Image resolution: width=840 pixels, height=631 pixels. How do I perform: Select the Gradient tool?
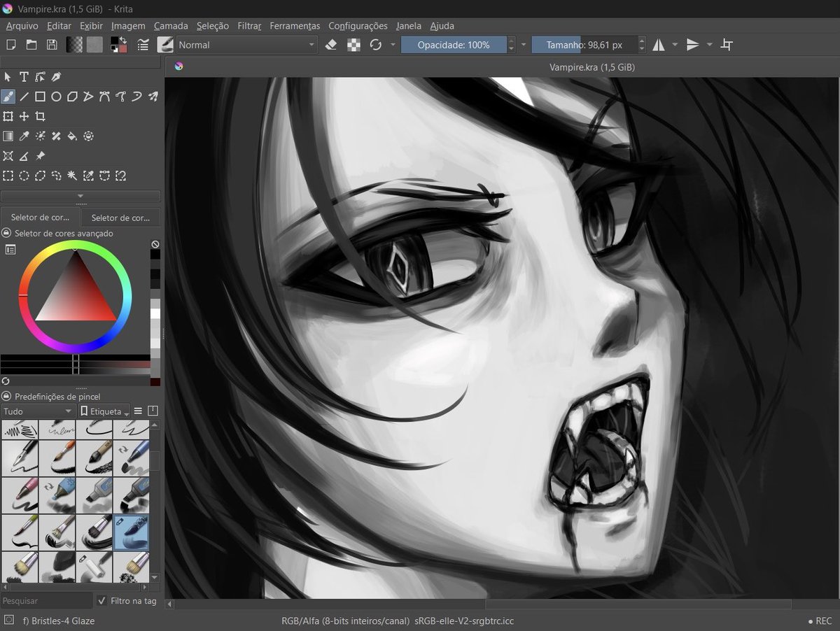[x=8, y=136]
